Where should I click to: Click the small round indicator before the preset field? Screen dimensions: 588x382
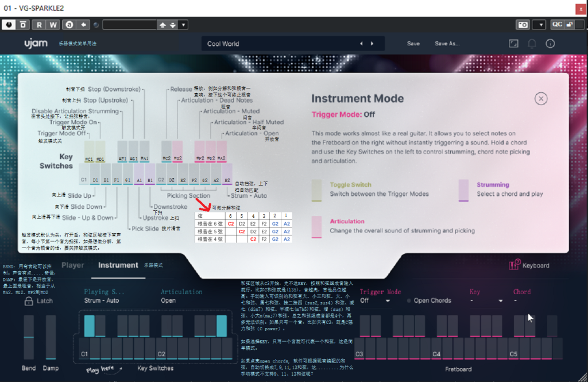tap(96, 25)
